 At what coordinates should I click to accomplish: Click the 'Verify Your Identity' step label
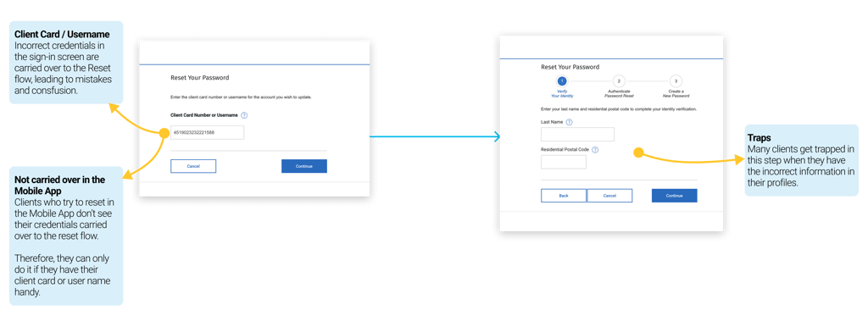click(x=562, y=93)
